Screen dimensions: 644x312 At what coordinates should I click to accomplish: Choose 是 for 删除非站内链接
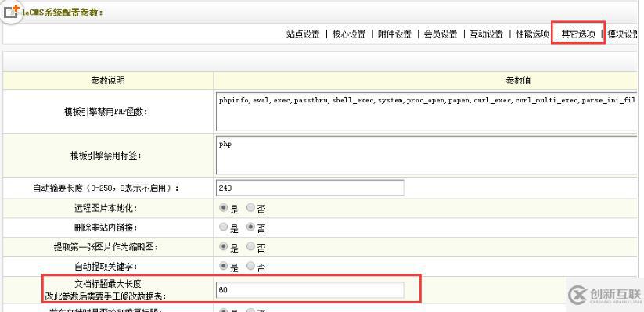click(224, 227)
